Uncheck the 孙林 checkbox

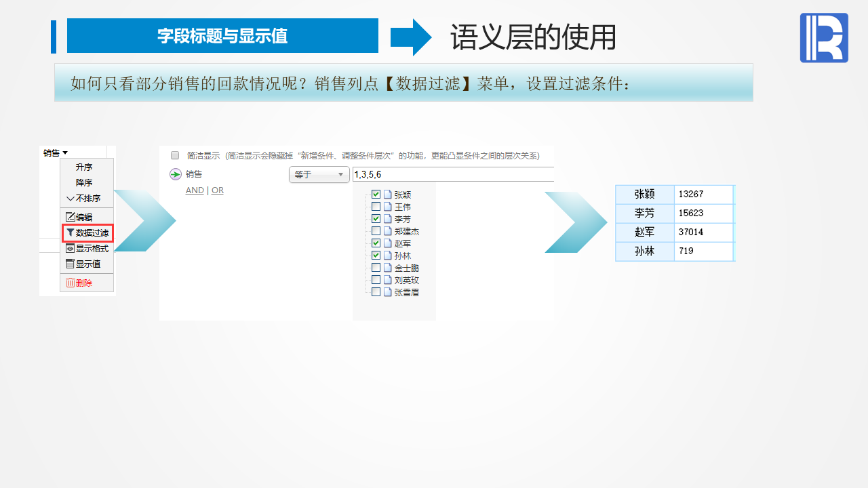[376, 256]
